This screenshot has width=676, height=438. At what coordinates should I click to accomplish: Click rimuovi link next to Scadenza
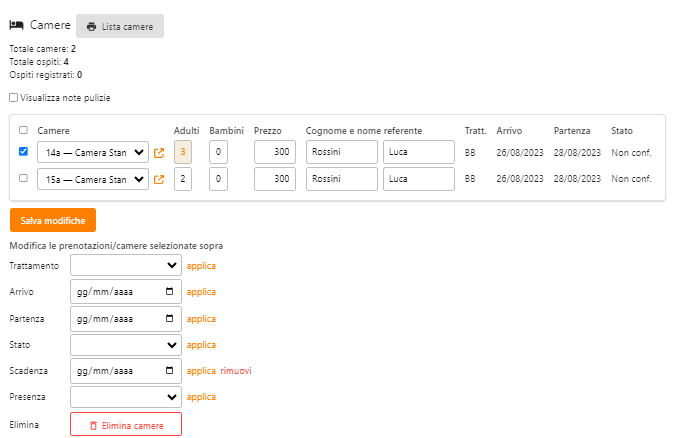236,371
